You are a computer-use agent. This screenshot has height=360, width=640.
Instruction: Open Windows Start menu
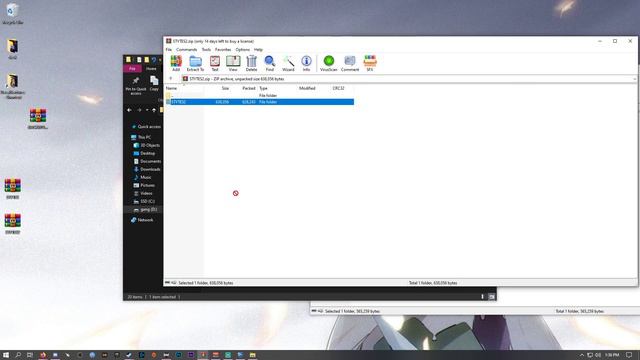[6, 355]
